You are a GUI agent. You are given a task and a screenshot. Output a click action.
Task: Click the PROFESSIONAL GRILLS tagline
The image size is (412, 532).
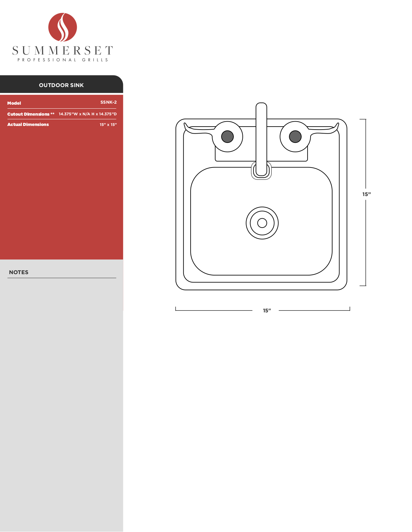[63, 60]
